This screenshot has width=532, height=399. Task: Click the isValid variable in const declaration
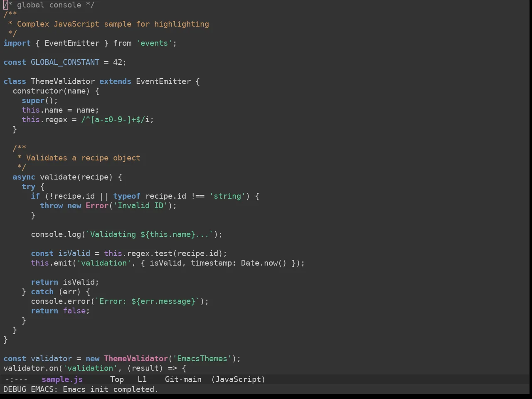tap(74, 254)
